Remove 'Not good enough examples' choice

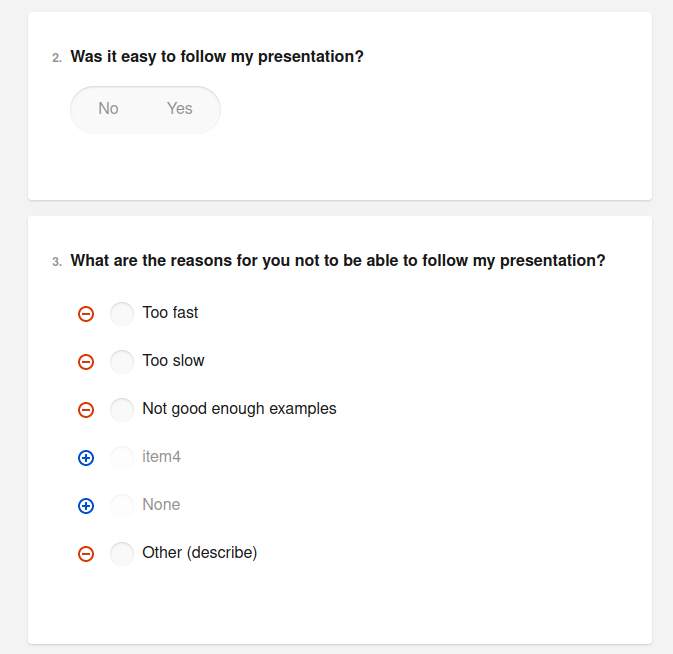[x=86, y=410]
